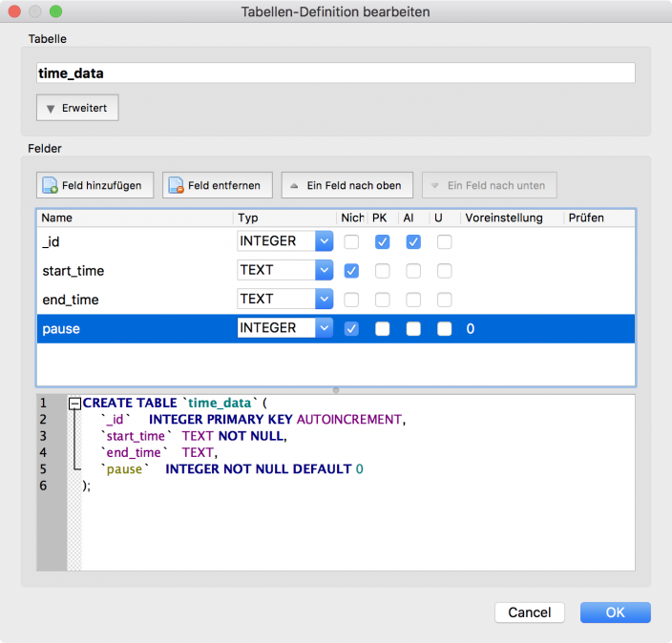Open the type dropdown for end_time field
672x643 pixels.
(x=324, y=300)
